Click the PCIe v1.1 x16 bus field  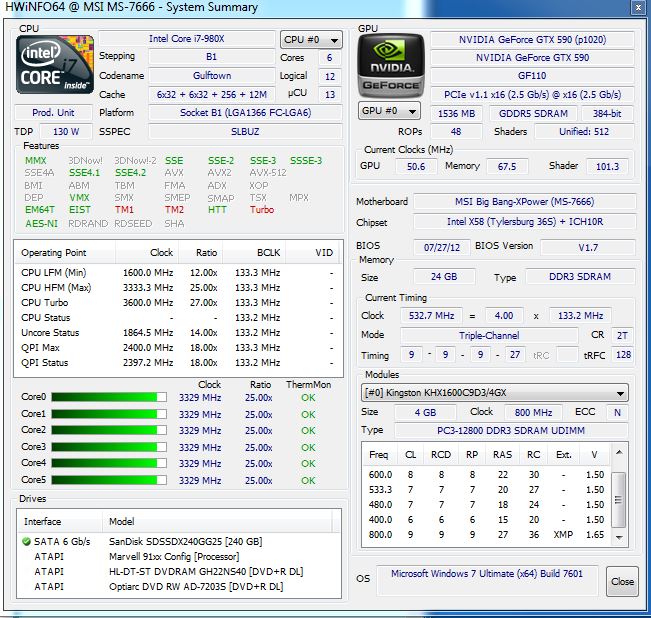click(x=532, y=95)
